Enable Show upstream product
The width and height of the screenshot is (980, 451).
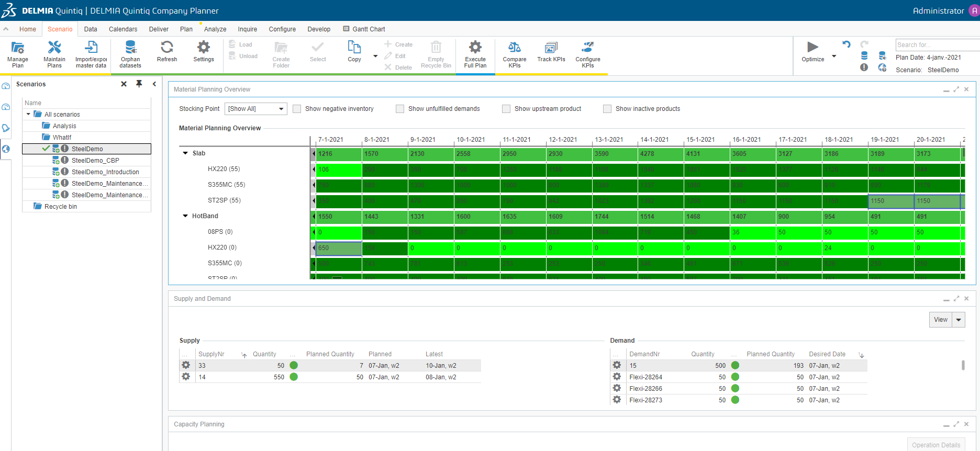[x=506, y=109]
